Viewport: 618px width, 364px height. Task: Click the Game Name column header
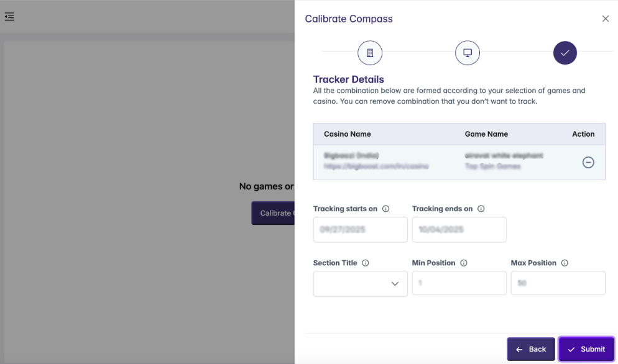point(486,134)
